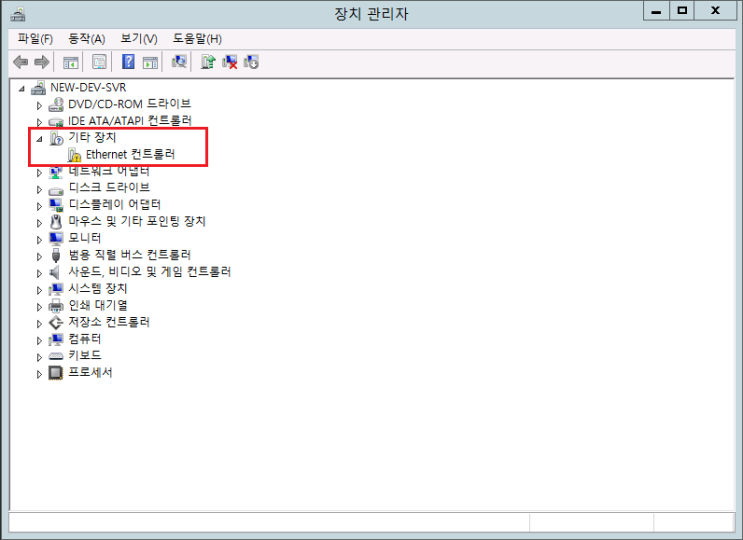Open the 보기(V) menu
743x540 pixels.
[x=139, y=39]
